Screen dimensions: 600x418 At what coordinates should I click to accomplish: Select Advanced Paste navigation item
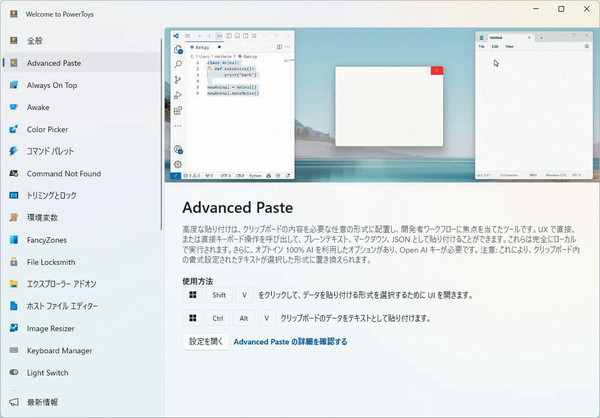82,63
